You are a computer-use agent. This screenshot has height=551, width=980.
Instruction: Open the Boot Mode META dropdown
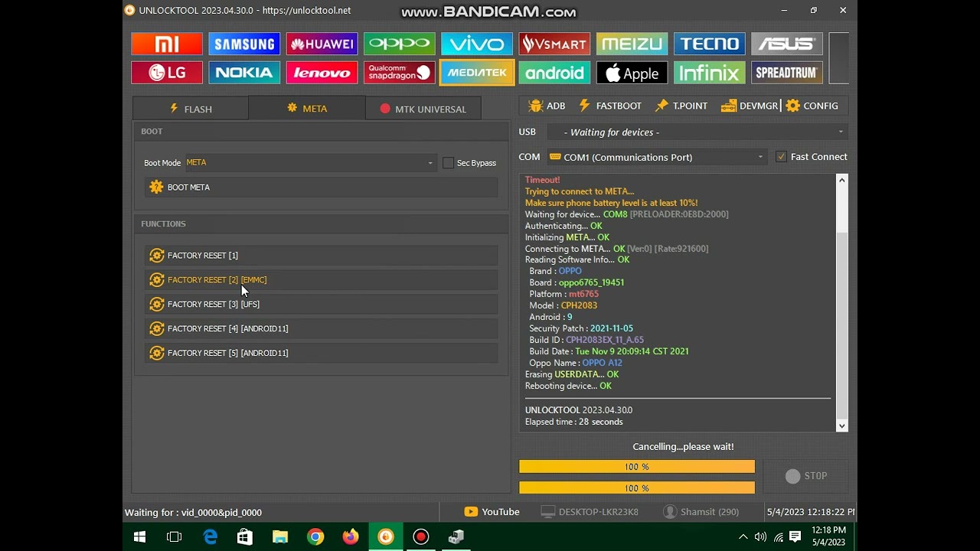pos(310,162)
